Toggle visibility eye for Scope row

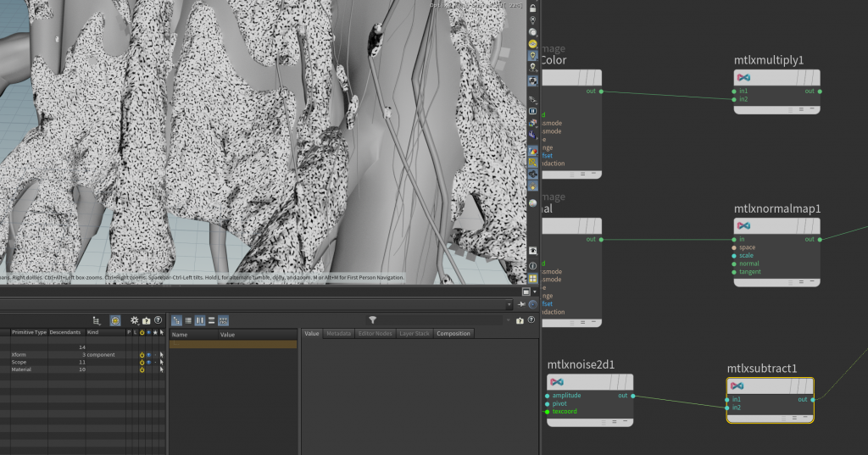148,363
